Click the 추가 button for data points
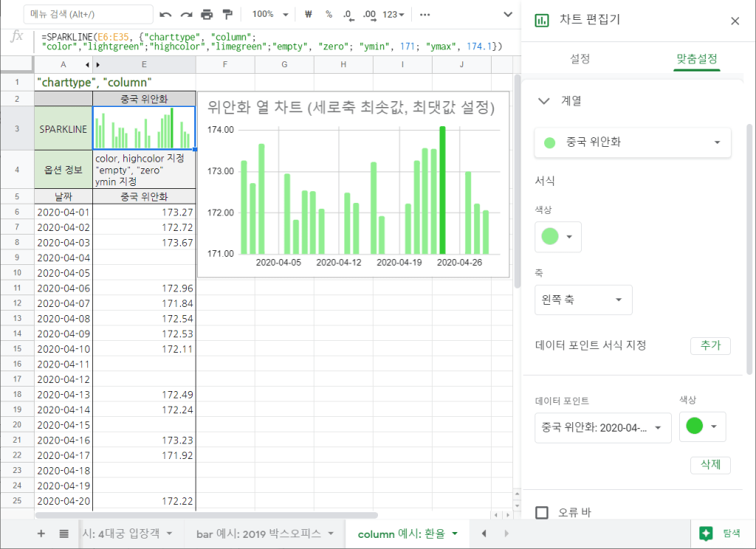The height and width of the screenshot is (549, 756). point(710,345)
